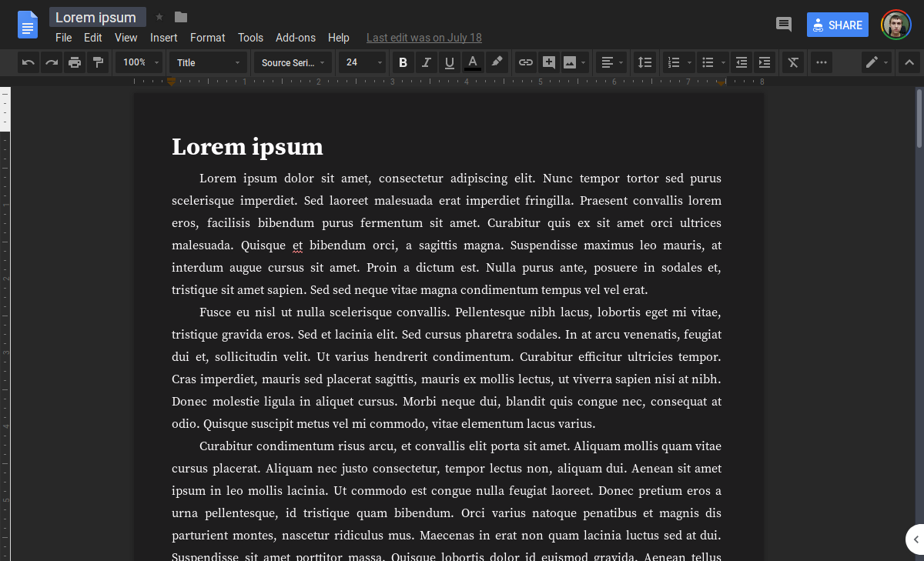
Task: Toggle italic formatting
Action: coord(426,62)
